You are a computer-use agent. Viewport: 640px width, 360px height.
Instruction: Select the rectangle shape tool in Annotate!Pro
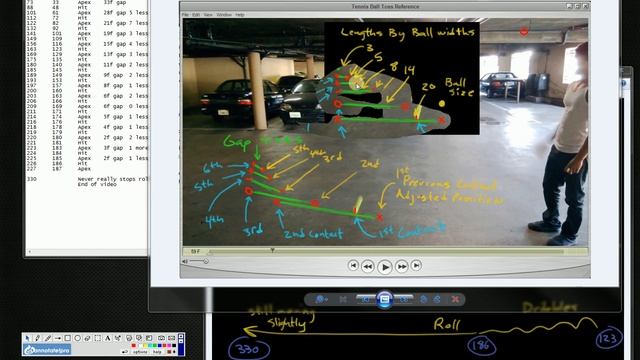click(x=67, y=338)
